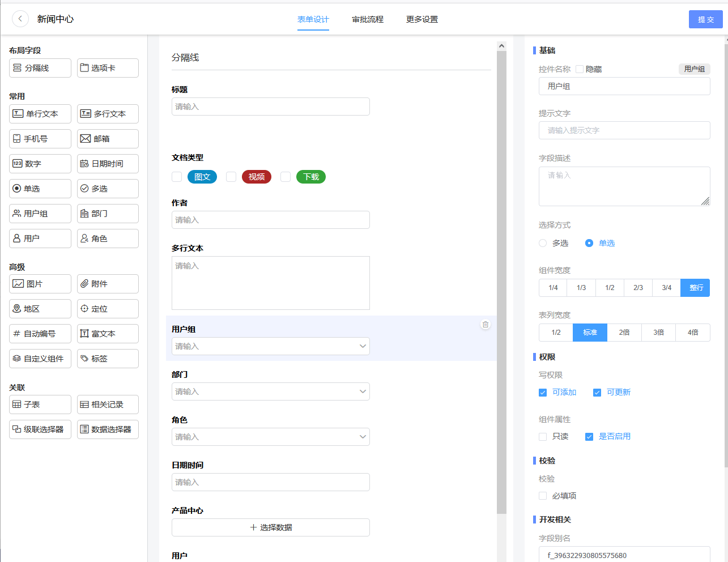Image resolution: width=728 pixels, height=562 pixels.
Task: Select the 级联选择器 component
Action: pos(40,429)
